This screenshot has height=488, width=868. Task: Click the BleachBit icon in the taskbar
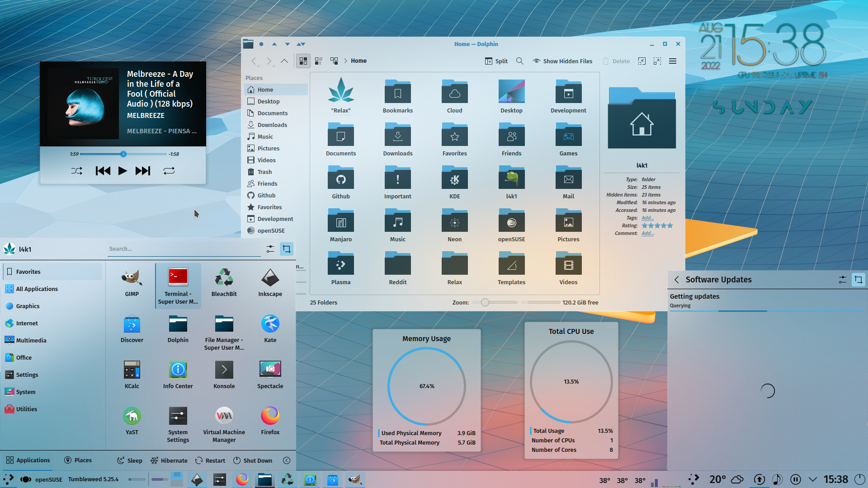coord(288,479)
